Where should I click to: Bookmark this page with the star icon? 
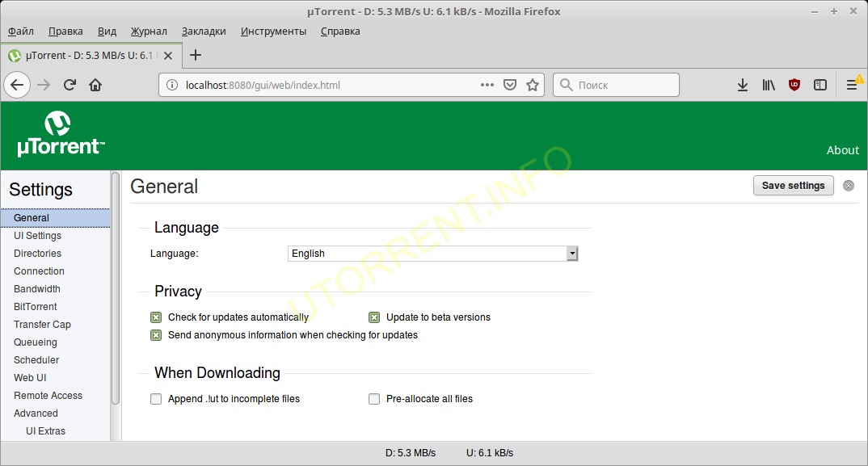click(x=533, y=85)
